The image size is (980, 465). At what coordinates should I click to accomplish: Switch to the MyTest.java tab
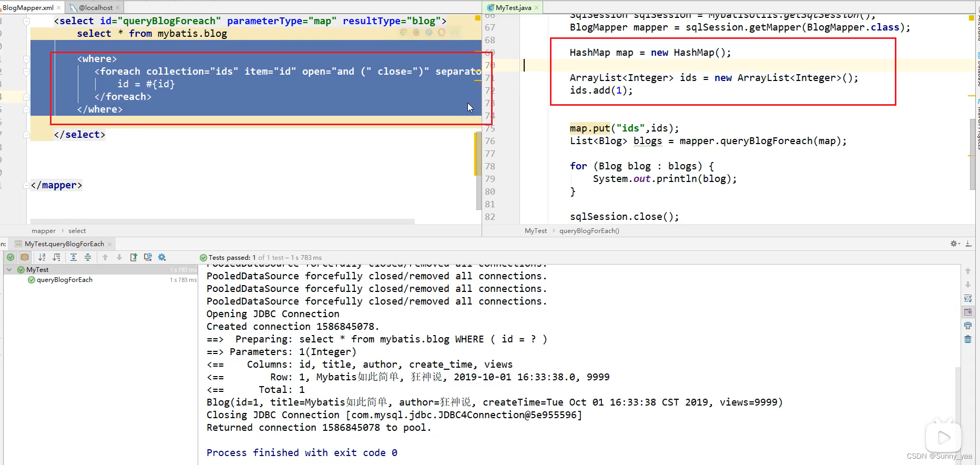[x=513, y=7]
